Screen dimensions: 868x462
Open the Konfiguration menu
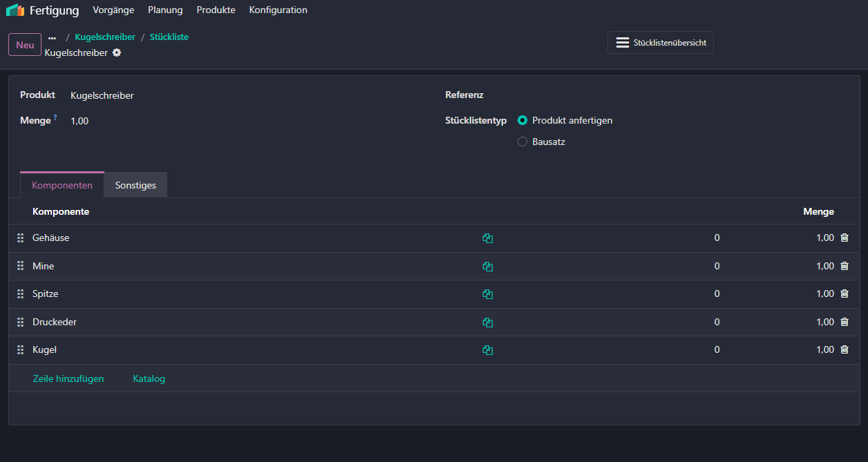pos(278,10)
